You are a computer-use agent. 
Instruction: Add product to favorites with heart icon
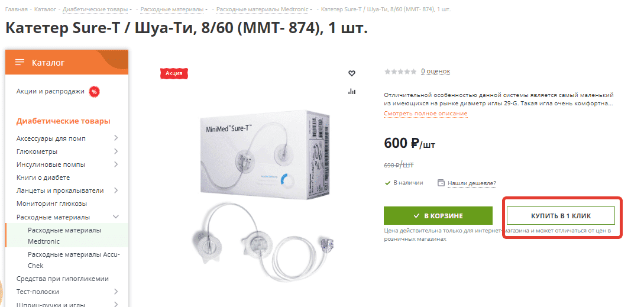(x=352, y=73)
